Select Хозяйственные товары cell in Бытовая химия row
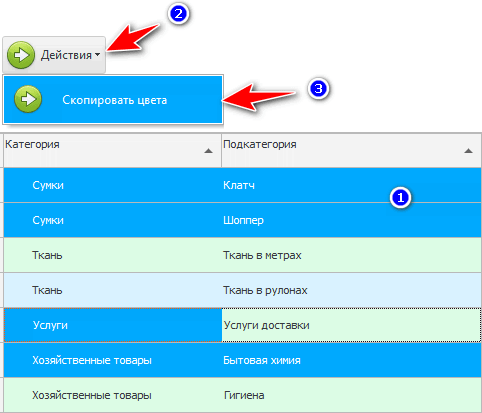The width and height of the screenshot is (482, 413). 113,360
